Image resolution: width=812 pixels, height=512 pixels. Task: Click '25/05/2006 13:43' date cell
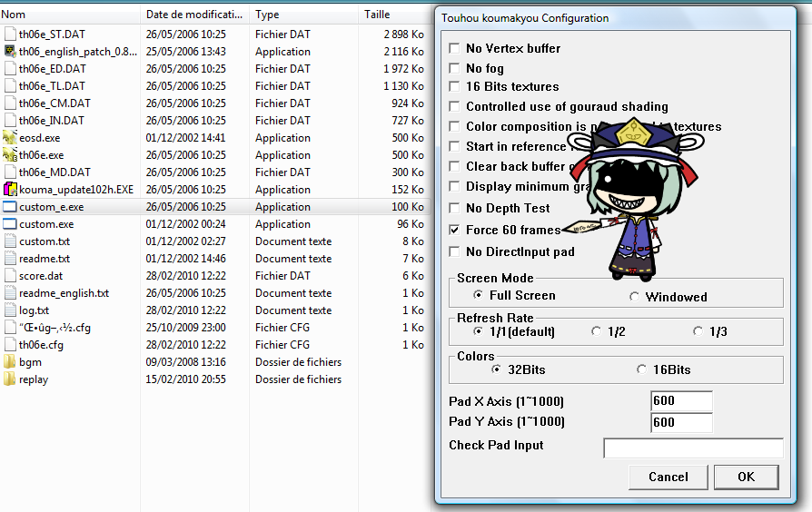tap(186, 51)
